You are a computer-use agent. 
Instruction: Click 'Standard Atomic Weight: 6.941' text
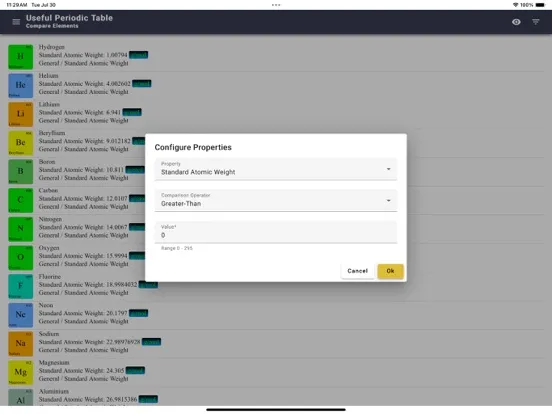click(80, 112)
